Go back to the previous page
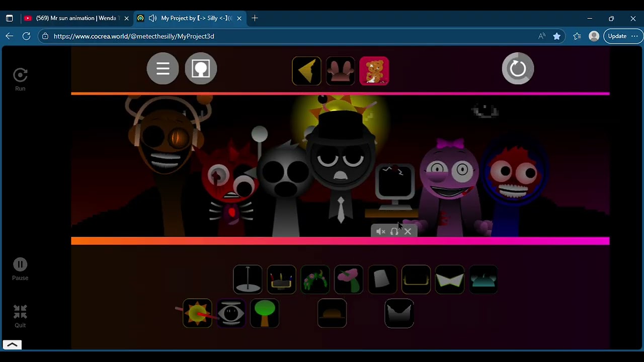 (9, 36)
